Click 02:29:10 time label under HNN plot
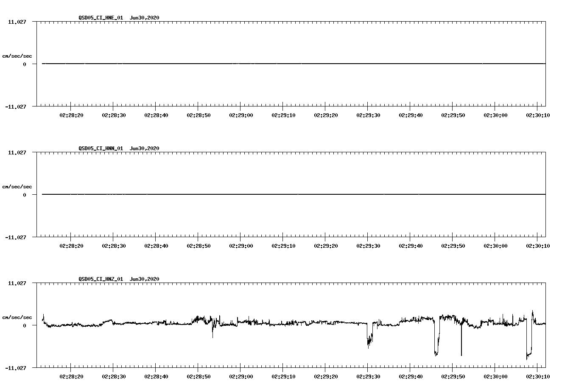The height and width of the screenshot is (392, 576). click(x=283, y=246)
